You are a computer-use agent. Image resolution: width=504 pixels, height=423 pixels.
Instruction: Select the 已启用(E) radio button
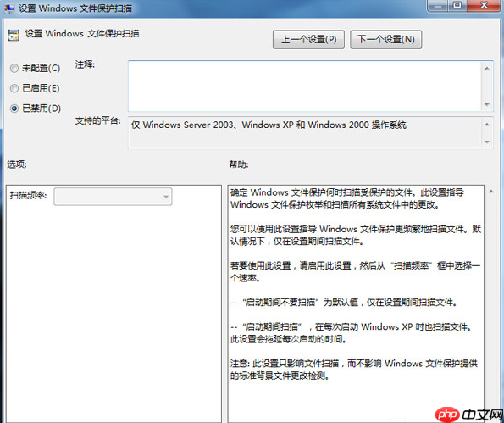point(14,88)
